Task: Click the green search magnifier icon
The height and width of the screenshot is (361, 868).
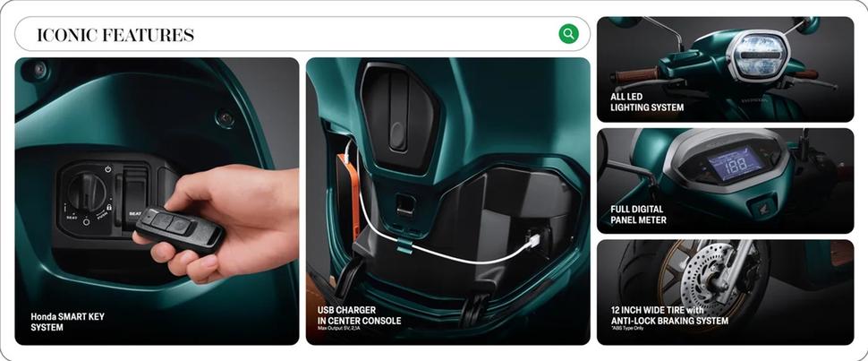Action: tap(568, 34)
